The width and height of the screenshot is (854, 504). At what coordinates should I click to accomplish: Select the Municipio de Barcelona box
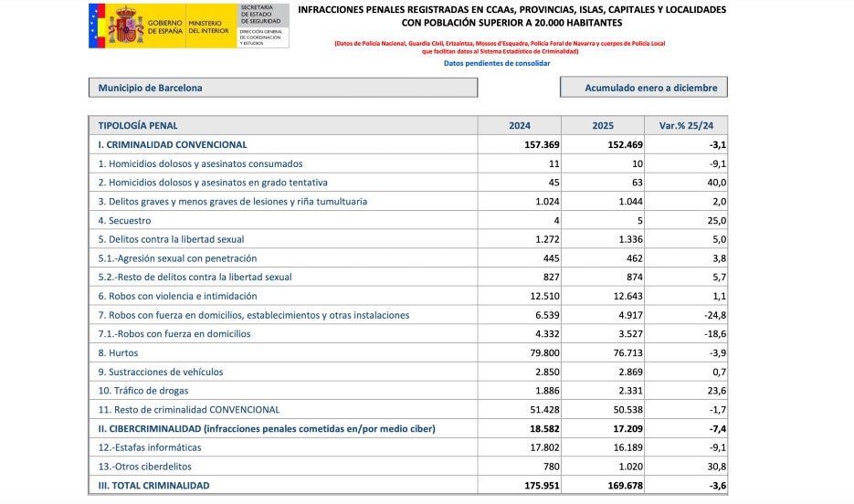(x=282, y=88)
